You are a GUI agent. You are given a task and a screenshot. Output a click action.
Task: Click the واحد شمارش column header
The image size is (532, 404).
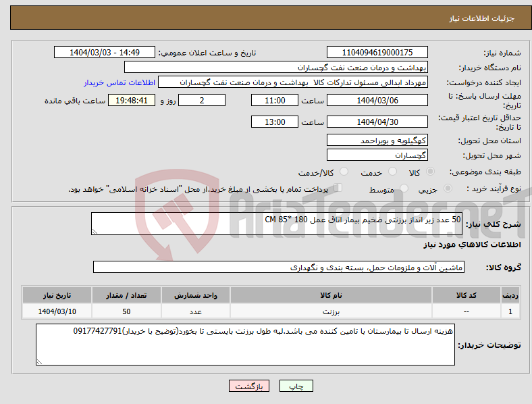196,295
